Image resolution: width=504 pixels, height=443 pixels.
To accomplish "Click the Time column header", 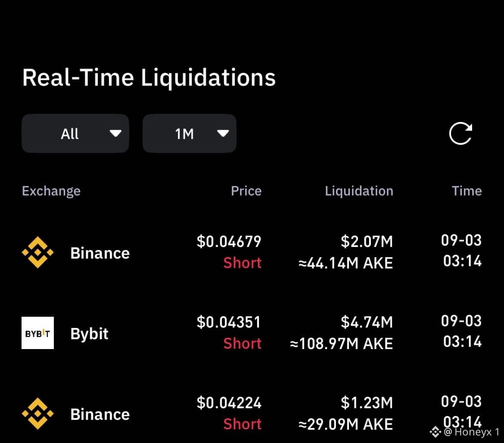I will tap(467, 191).
